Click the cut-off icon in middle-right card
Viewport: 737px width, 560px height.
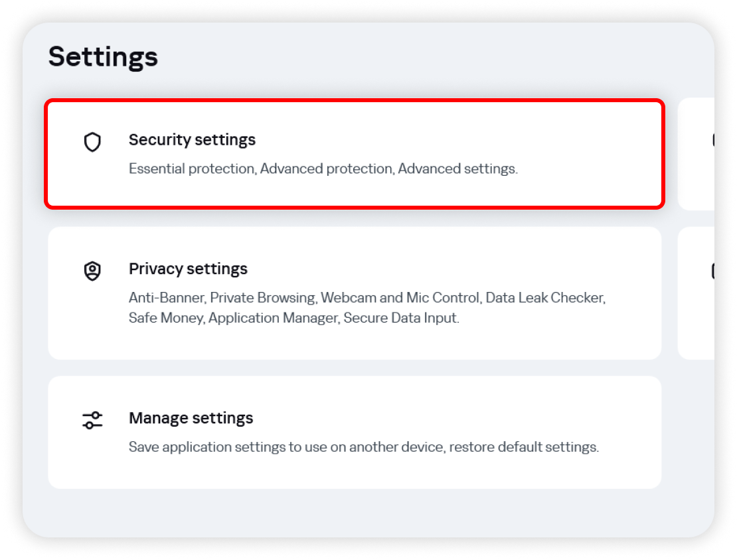click(x=712, y=271)
